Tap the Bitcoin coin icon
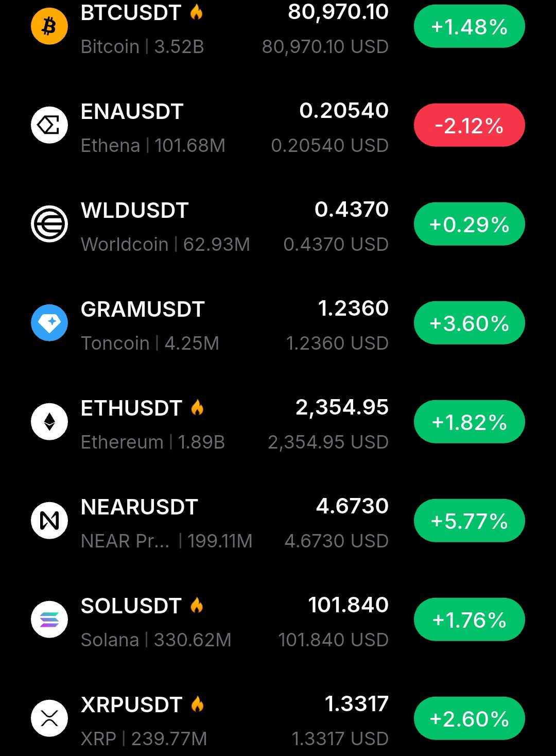 [49, 26]
